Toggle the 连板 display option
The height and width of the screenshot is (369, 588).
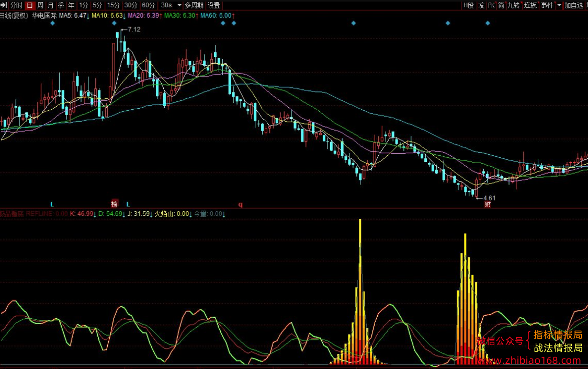(530, 5)
